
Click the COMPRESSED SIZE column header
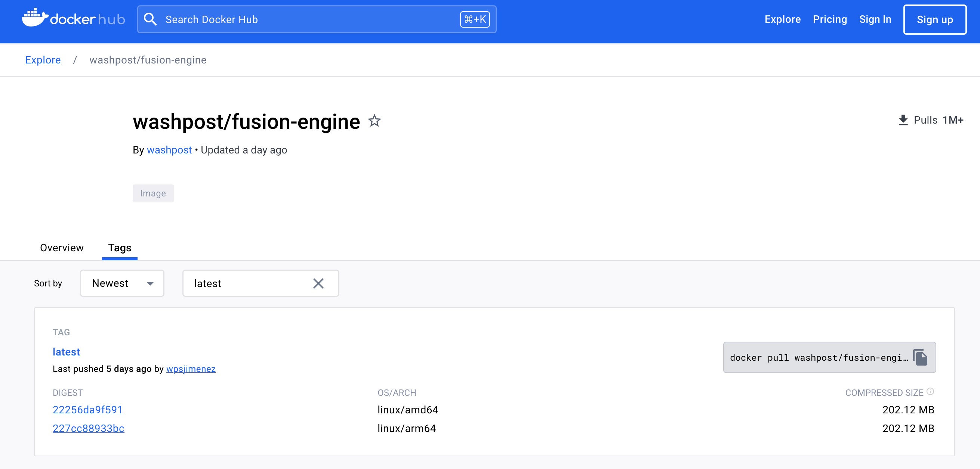coord(884,392)
